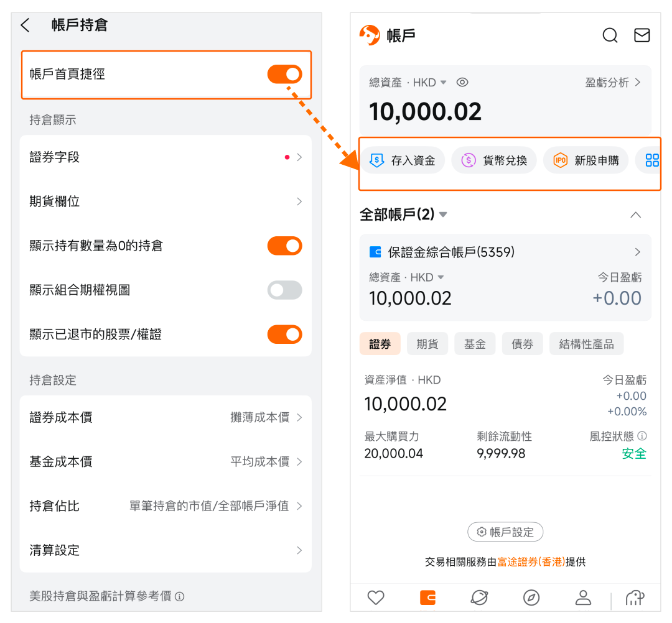Open the search magnifier icon
Viewport: 672px width, 623px height.
coord(610,35)
